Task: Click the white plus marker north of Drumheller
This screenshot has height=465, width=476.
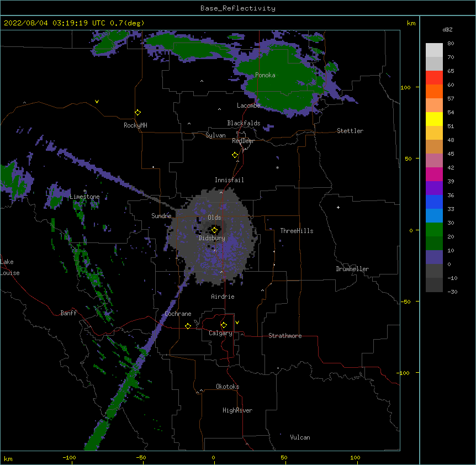Action: (x=338, y=207)
